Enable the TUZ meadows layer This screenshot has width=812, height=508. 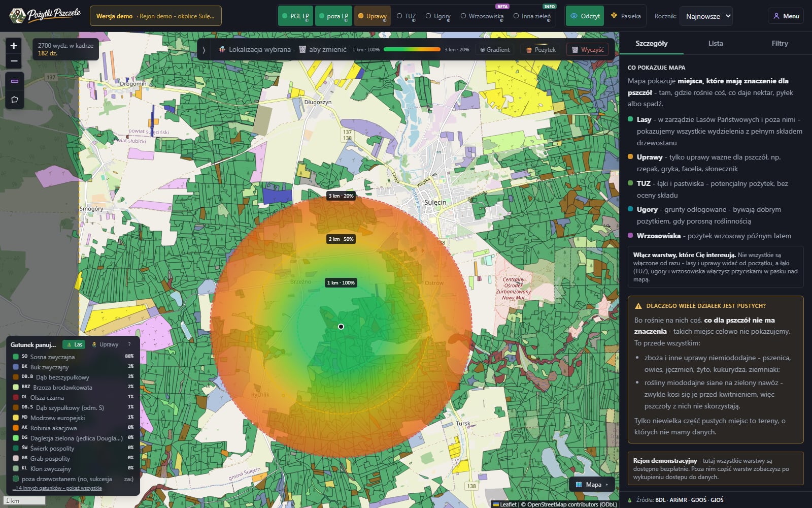(407, 16)
